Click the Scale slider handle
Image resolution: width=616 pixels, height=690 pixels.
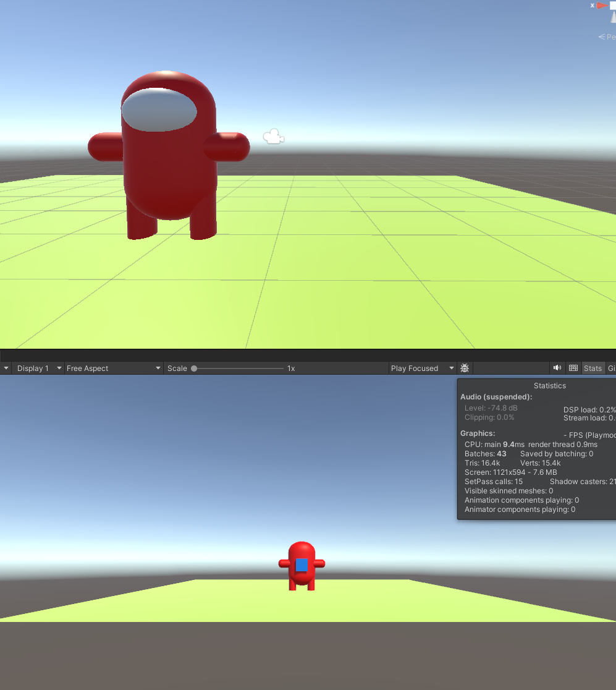click(x=194, y=368)
